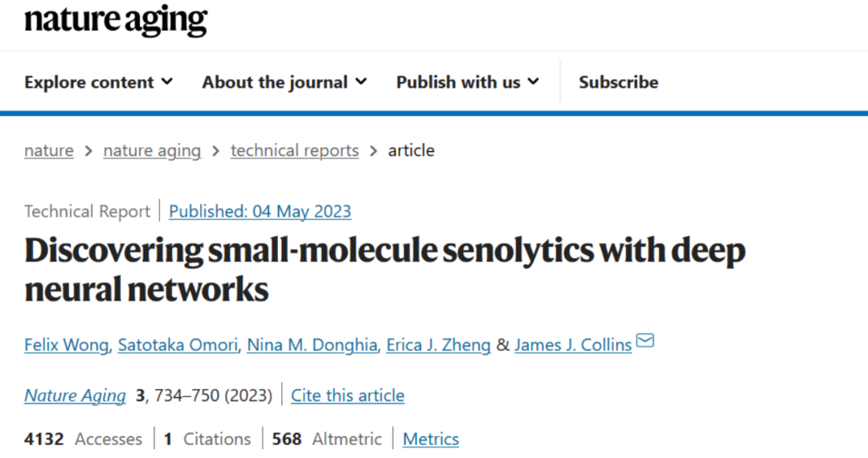Open Erica J. Zheng author link

tap(439, 345)
